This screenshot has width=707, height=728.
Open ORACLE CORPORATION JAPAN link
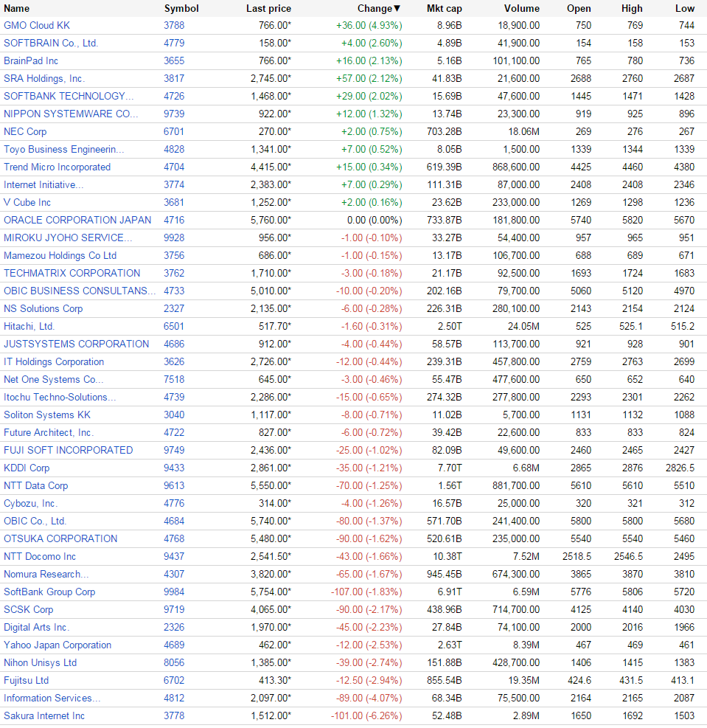77,220
